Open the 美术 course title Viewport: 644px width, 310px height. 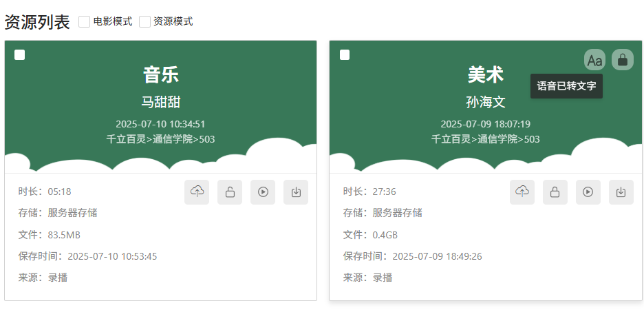tap(486, 74)
